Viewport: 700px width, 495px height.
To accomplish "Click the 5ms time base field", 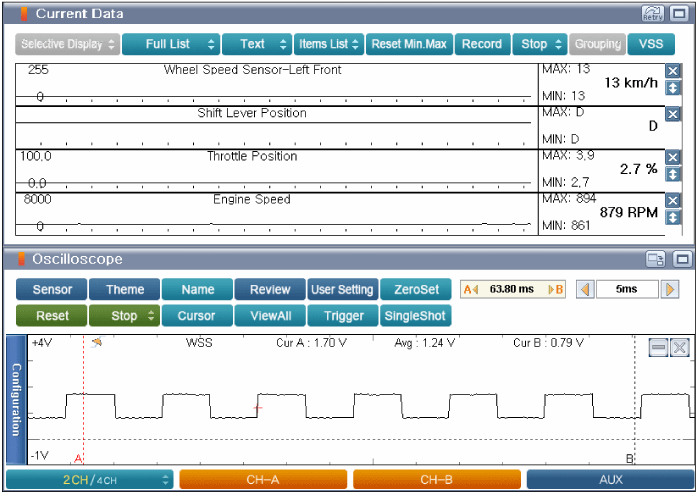I will tap(627, 290).
